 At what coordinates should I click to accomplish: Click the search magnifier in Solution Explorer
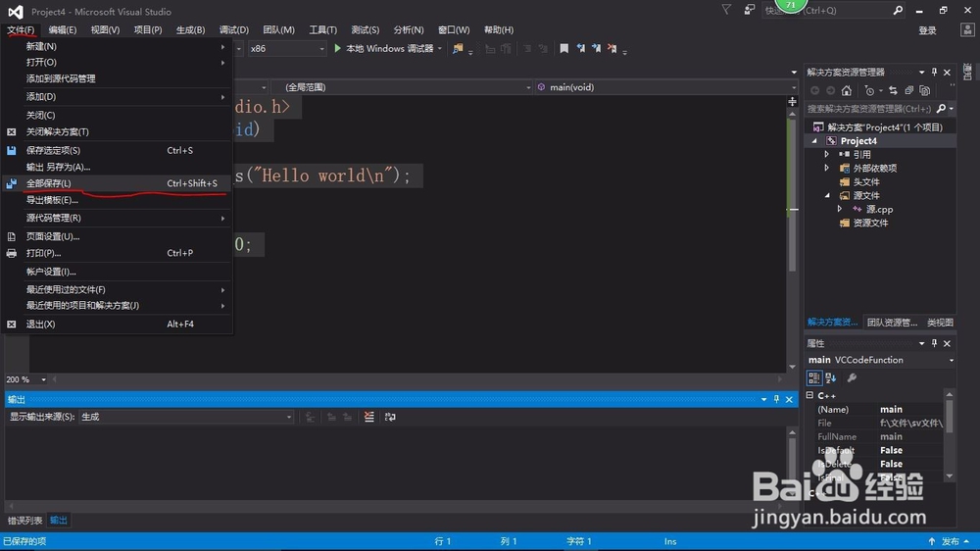pos(941,108)
